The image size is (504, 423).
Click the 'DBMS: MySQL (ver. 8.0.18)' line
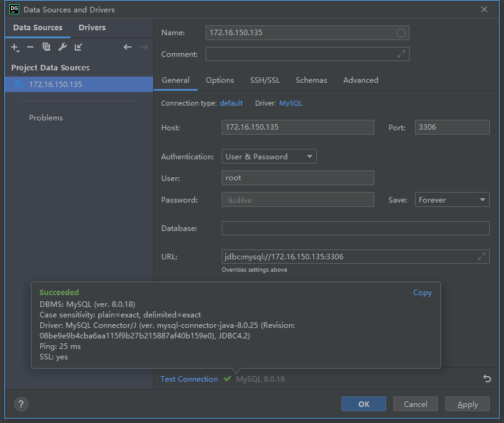[x=88, y=304]
